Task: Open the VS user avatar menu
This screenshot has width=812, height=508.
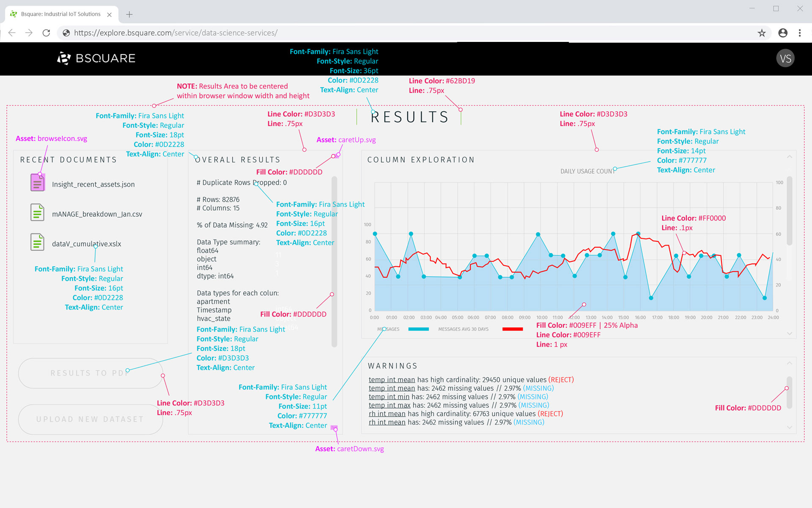Action: (785, 58)
